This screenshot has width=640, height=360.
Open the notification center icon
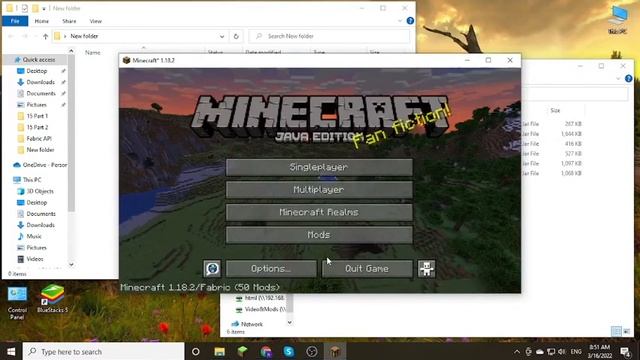(x=625, y=351)
